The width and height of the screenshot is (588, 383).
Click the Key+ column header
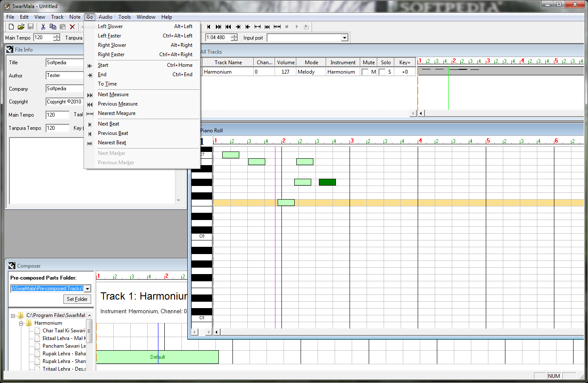[x=405, y=63]
